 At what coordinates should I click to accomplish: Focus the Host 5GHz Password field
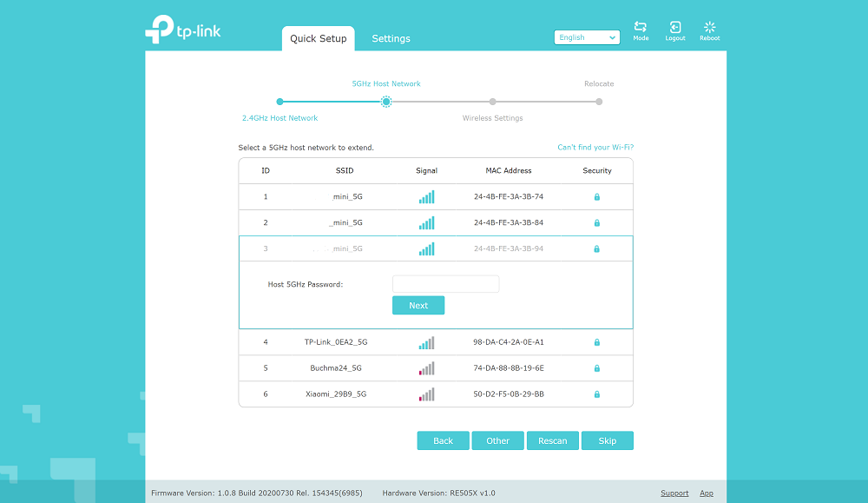[445, 284]
